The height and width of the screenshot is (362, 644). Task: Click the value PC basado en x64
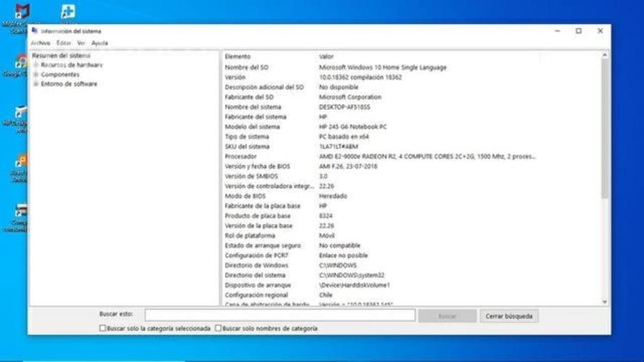click(344, 136)
